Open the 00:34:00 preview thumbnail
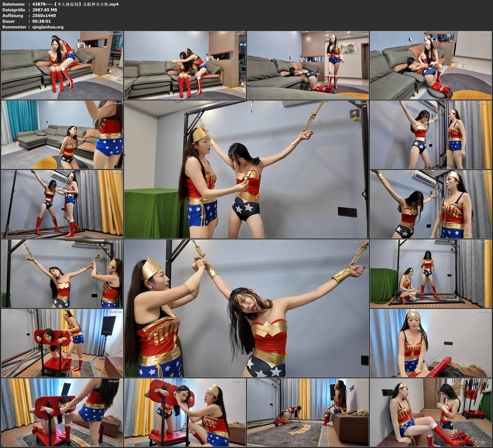Viewport: 493px width, 448px height. [x=308, y=412]
